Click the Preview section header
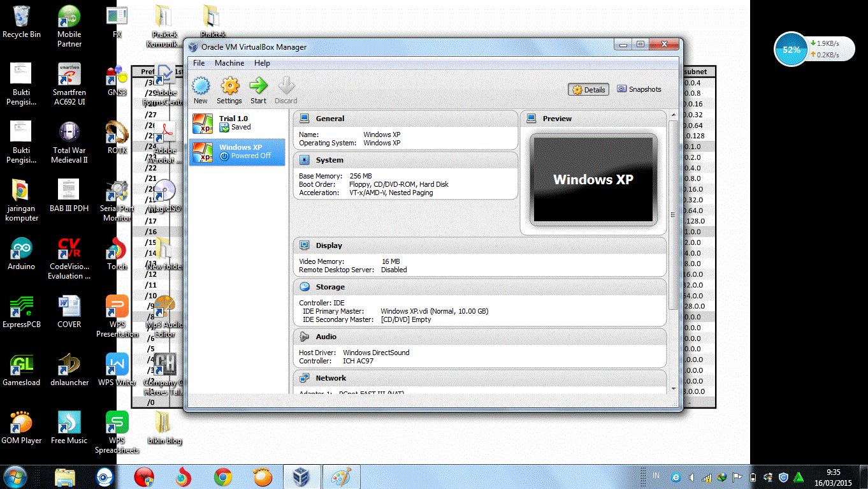The width and height of the screenshot is (868, 489). point(594,119)
